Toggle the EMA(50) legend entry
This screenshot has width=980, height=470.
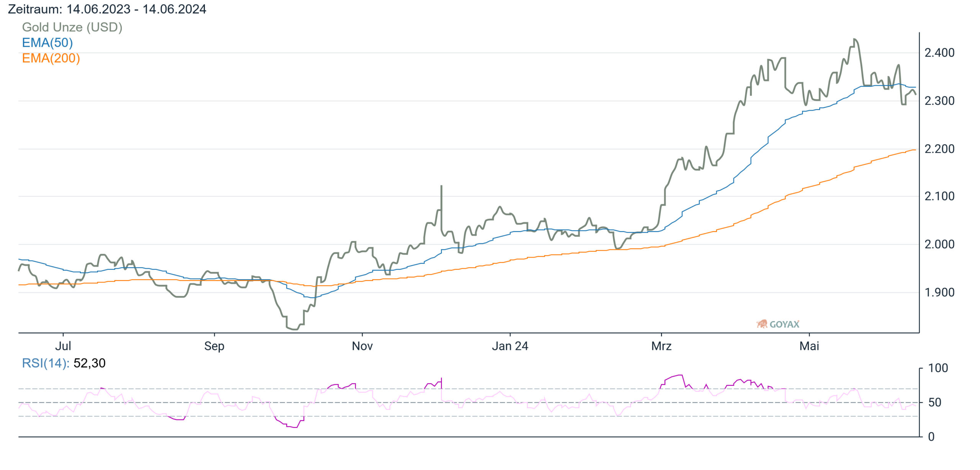tap(47, 42)
